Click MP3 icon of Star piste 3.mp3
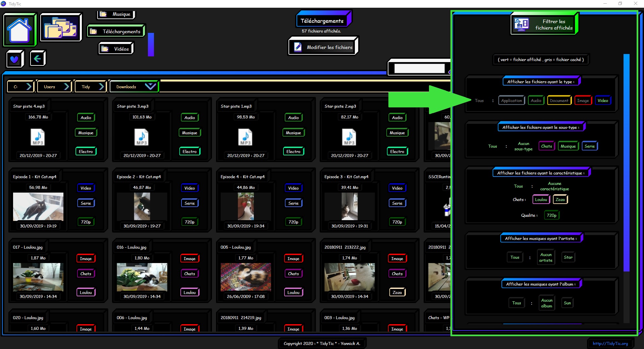 142,137
